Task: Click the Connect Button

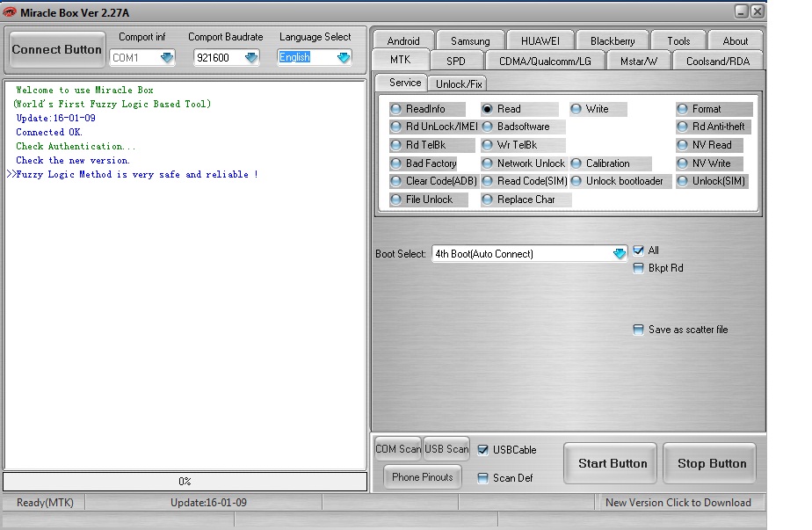Action: coord(57,50)
